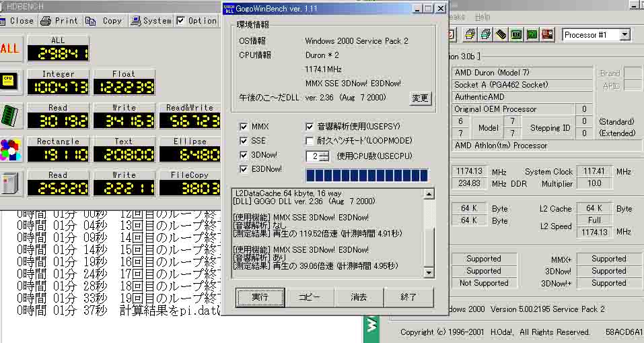Click the green circuit board icon in WCPUID
Screen dimensions: 644x343
click(x=532, y=34)
